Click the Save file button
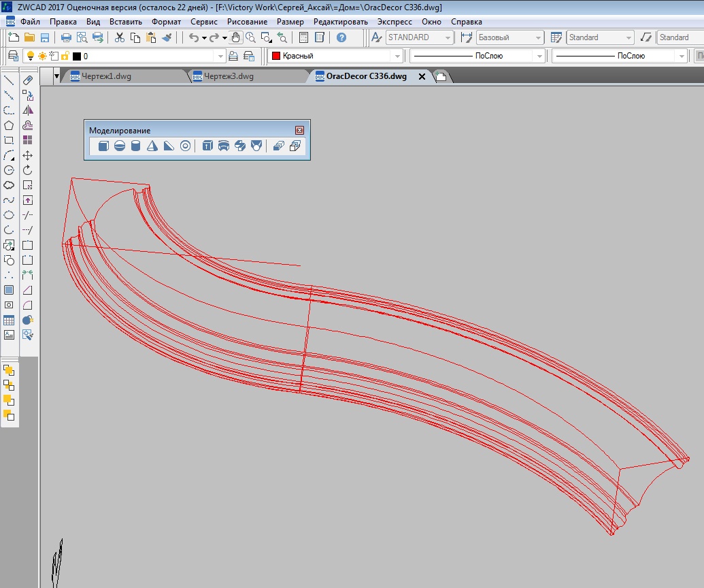The height and width of the screenshot is (588, 704). coord(45,37)
